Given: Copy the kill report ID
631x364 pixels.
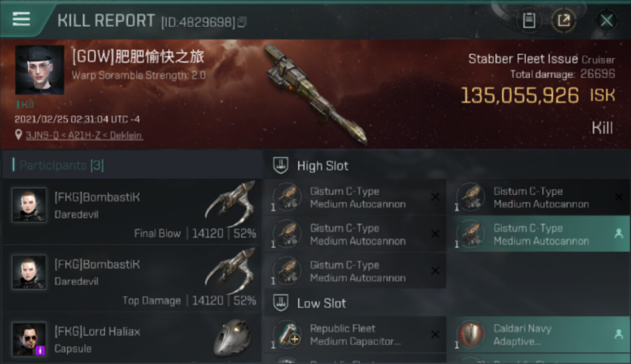Looking at the screenshot, I should point(242,22).
